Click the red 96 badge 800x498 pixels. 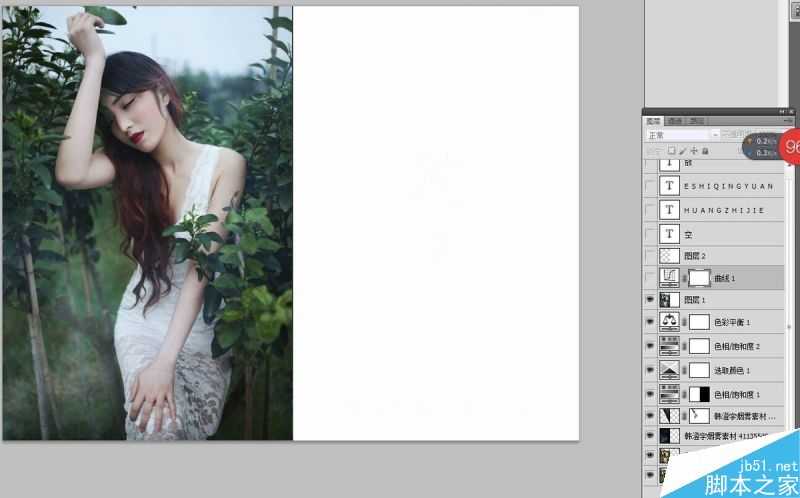click(x=792, y=146)
